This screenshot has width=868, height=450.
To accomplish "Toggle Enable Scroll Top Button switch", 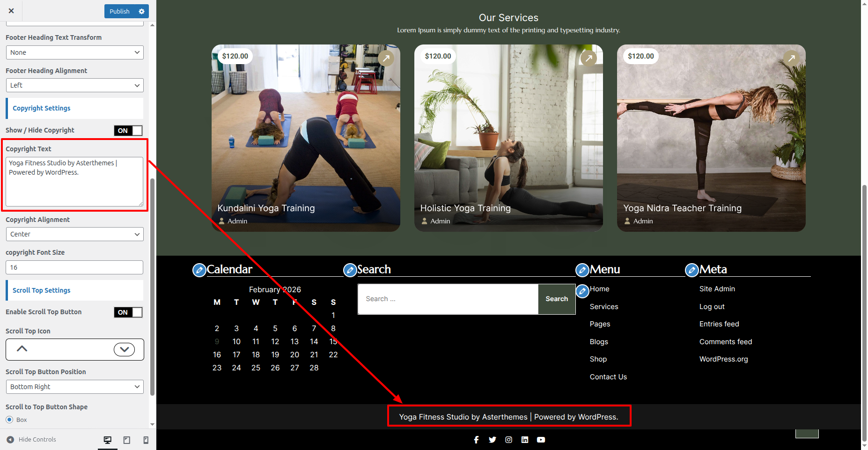I will (x=128, y=312).
